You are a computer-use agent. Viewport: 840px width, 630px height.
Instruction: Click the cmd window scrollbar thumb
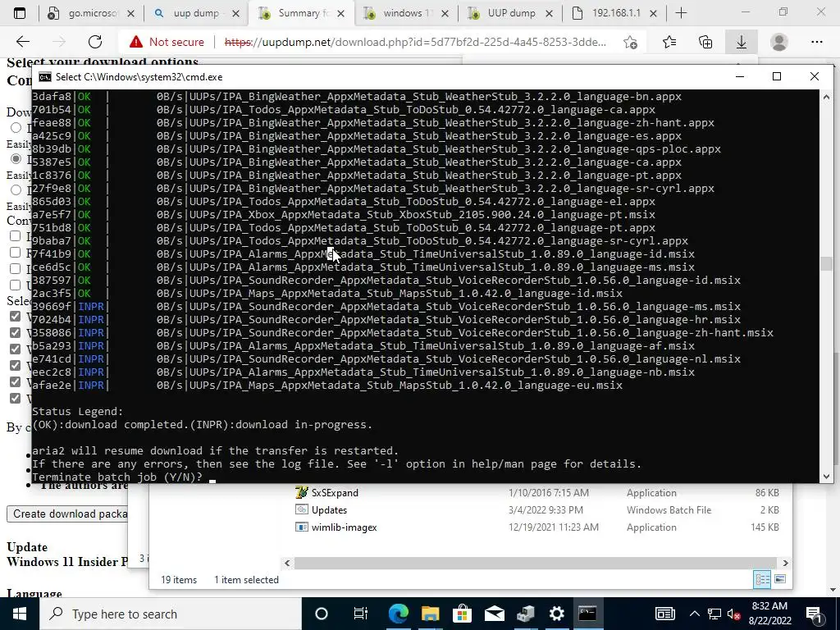(x=825, y=263)
